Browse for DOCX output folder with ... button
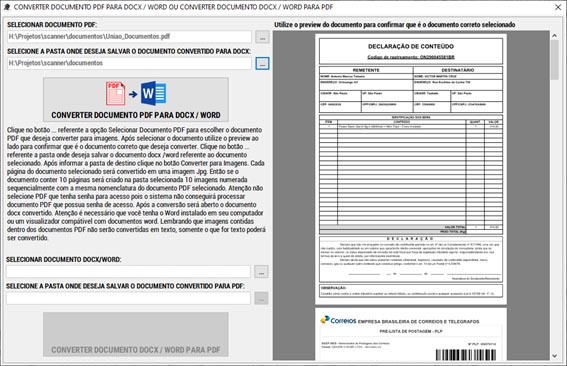Screen dimensions: 567x366 coord(262,63)
